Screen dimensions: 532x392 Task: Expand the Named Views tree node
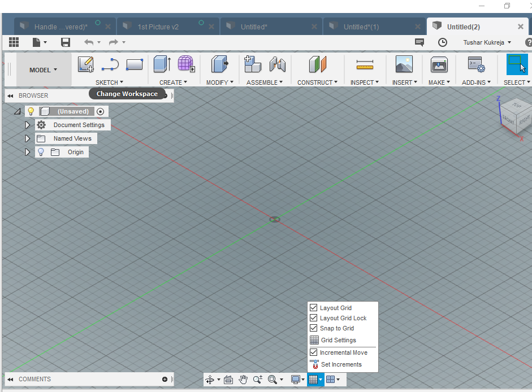27,139
